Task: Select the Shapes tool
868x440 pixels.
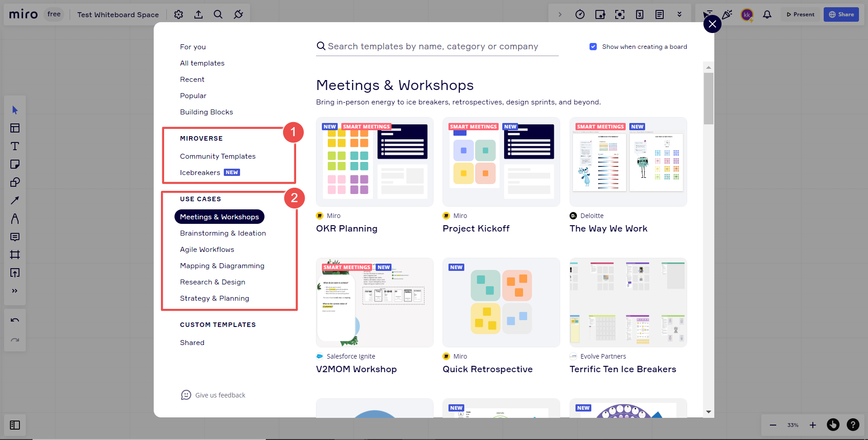Action: [x=15, y=182]
